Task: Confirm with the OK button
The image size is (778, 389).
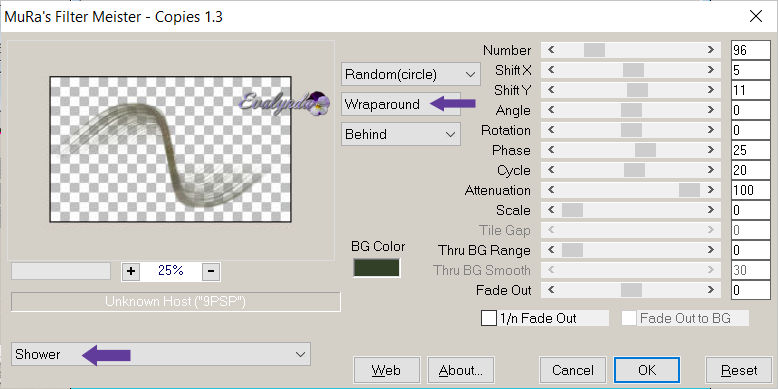Action: (647, 370)
